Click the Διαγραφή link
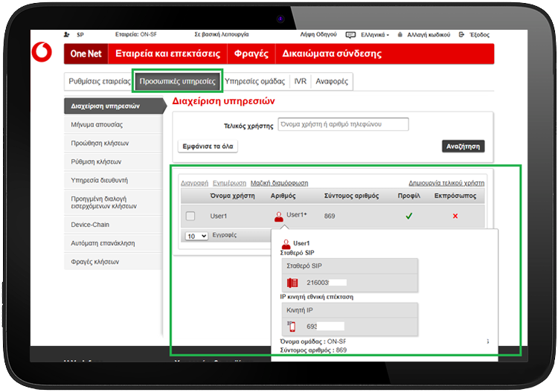The width and height of the screenshot is (558, 392). pyautogui.click(x=194, y=183)
